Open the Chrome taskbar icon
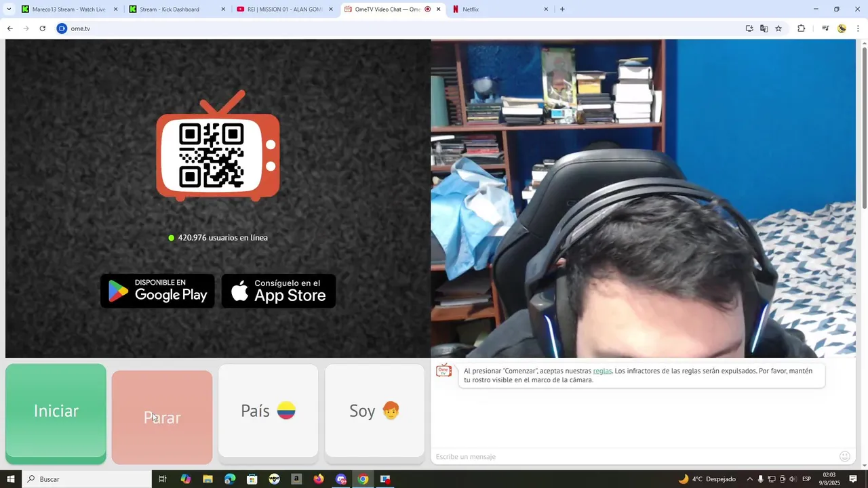 363,479
